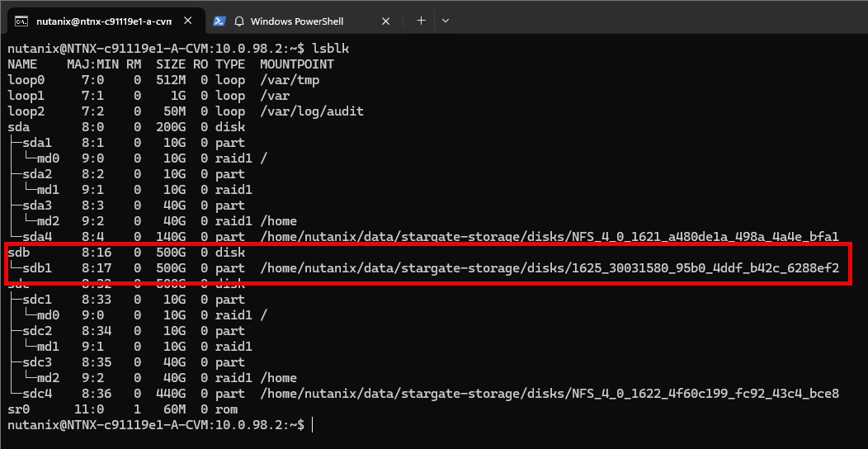Click the '60M' size of sr0
The image size is (868, 449).
click(174, 409)
